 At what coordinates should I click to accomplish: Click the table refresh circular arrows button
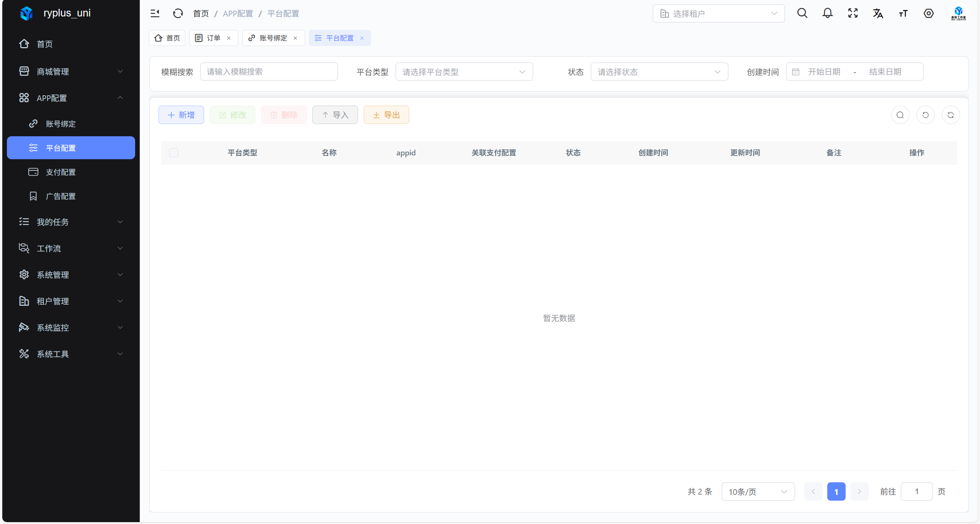951,115
